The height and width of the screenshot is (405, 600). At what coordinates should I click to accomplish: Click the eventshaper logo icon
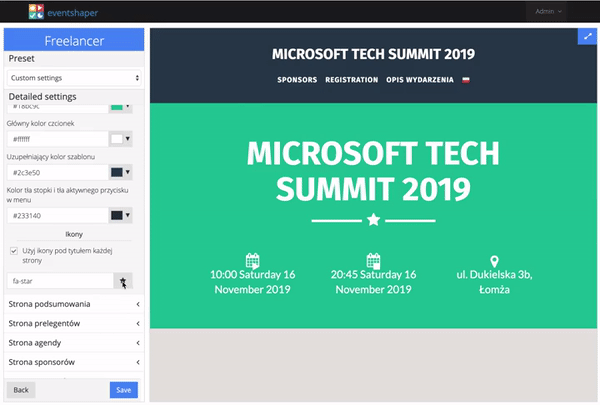coord(36,12)
